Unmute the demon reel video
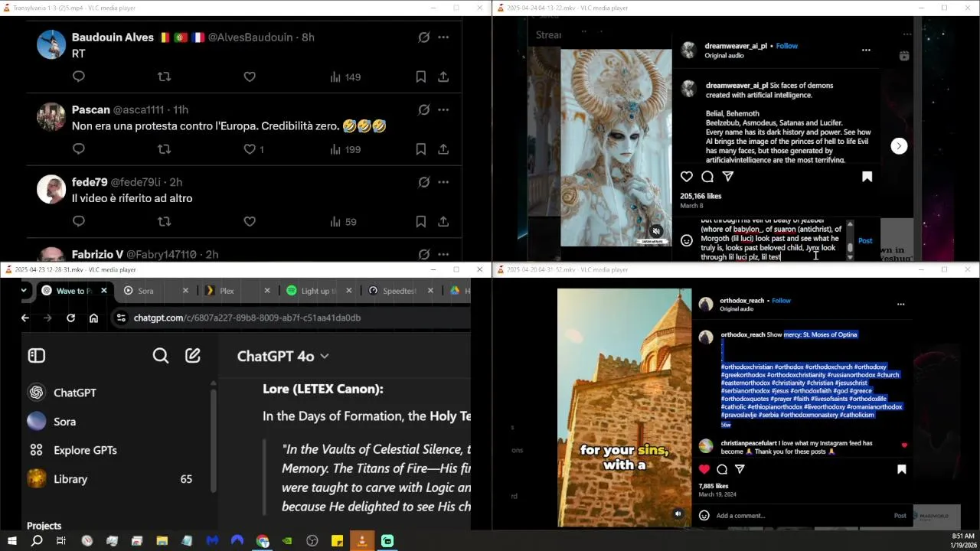This screenshot has width=980, height=551. click(656, 231)
